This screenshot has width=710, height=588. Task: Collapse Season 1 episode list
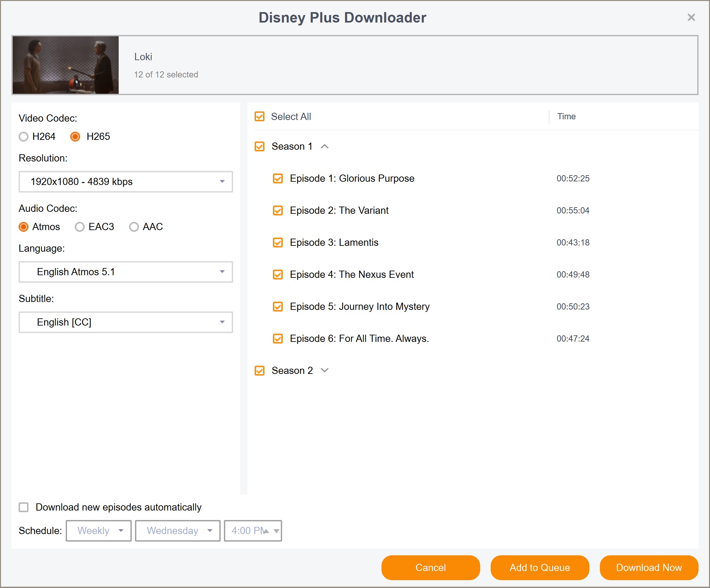pos(325,146)
